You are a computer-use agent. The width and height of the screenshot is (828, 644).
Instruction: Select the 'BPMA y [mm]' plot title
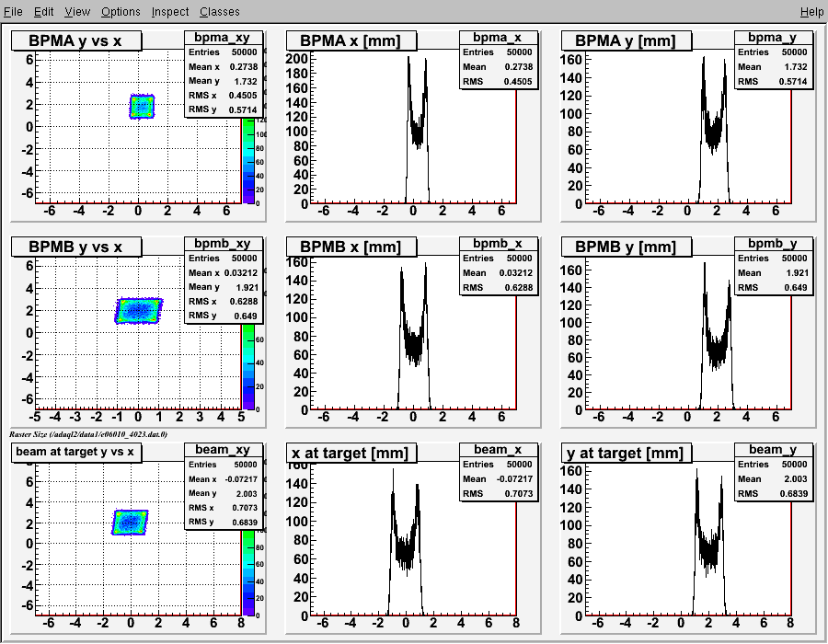pos(626,41)
